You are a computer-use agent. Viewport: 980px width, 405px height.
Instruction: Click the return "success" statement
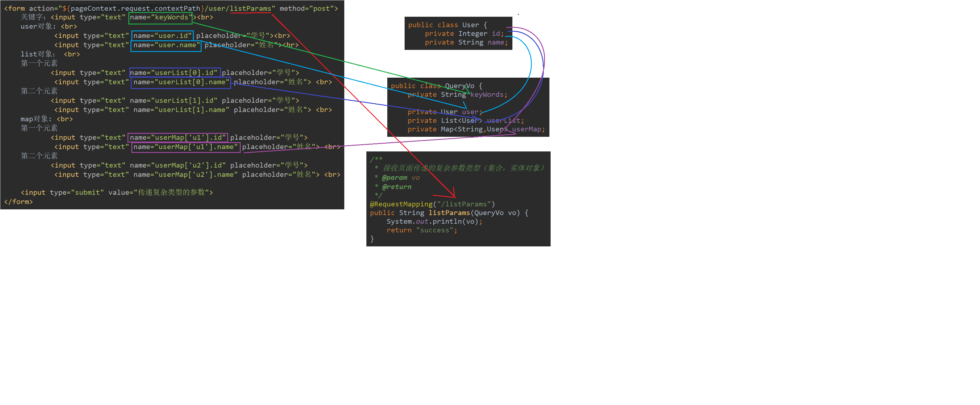point(422,231)
